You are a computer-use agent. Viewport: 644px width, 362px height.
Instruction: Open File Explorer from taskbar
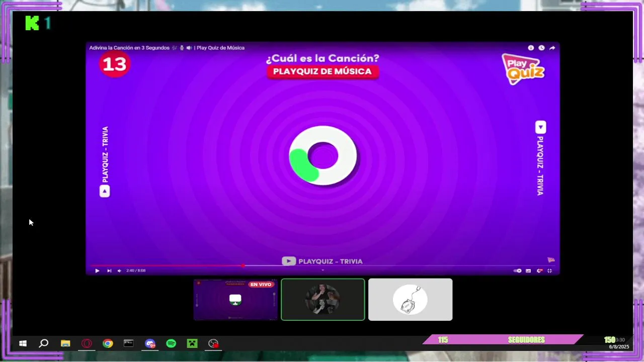[65, 343]
